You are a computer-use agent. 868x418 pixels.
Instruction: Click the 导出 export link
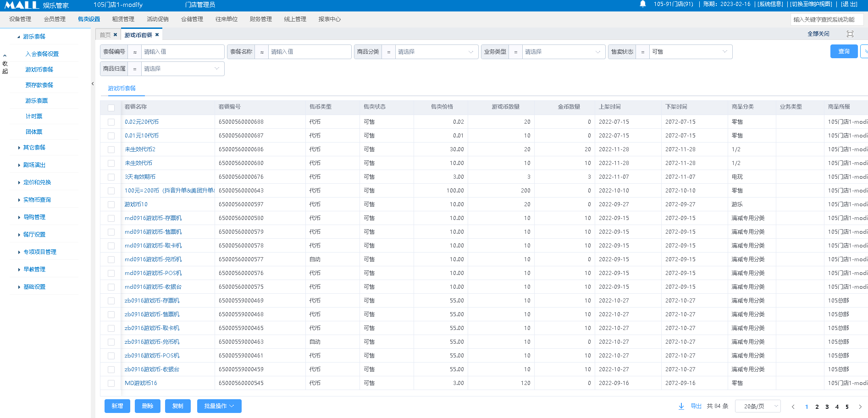click(x=696, y=406)
